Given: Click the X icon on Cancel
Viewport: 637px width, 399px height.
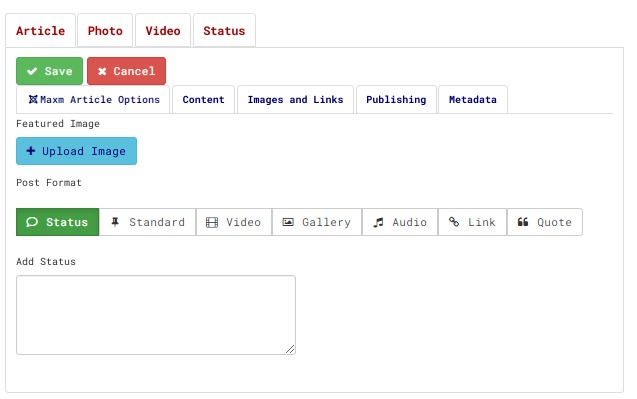Looking at the screenshot, I should tap(102, 71).
